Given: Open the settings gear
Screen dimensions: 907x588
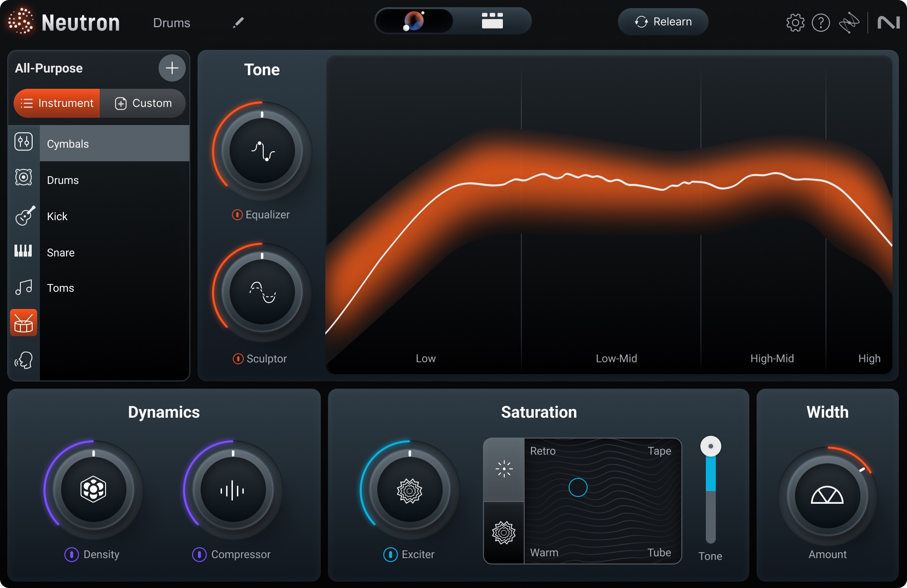Looking at the screenshot, I should tap(795, 22).
